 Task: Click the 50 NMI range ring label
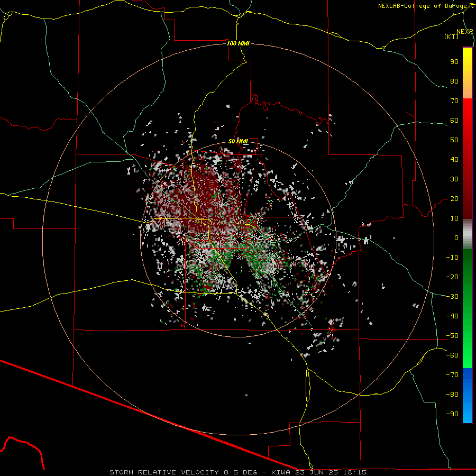click(238, 141)
